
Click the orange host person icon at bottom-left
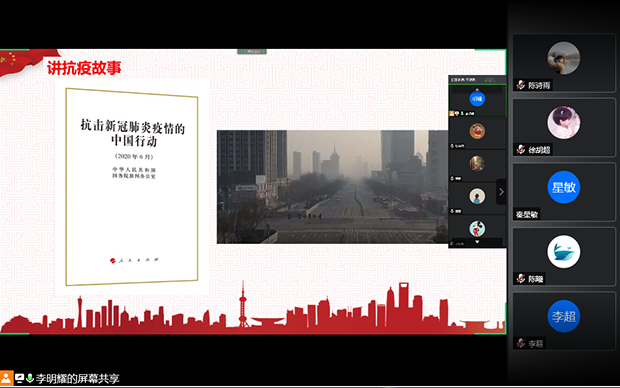tap(6, 378)
